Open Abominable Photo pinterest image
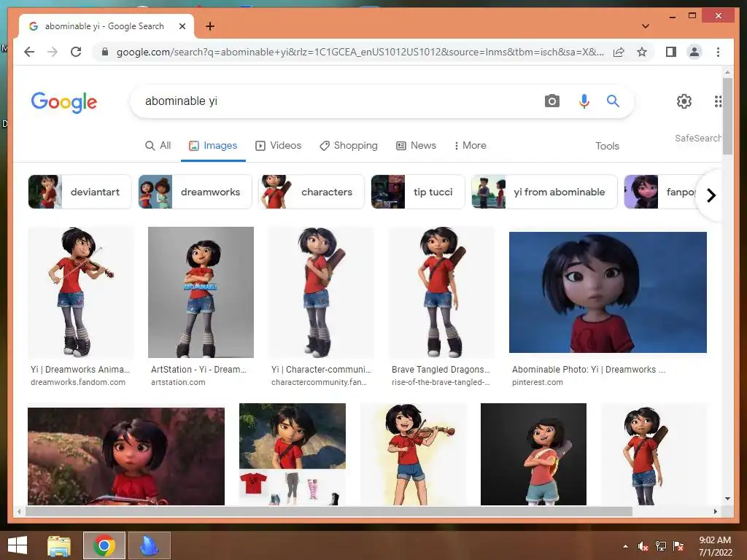This screenshot has height=560, width=747. click(x=608, y=292)
